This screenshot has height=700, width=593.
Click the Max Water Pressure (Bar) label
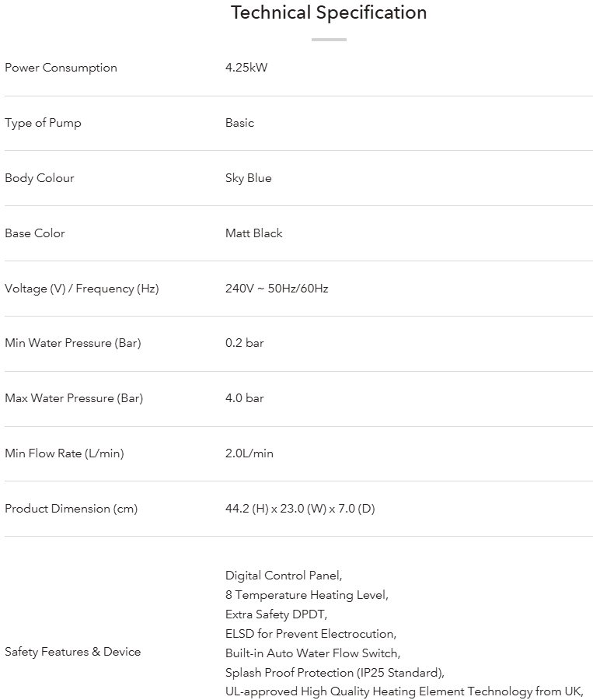74,398
